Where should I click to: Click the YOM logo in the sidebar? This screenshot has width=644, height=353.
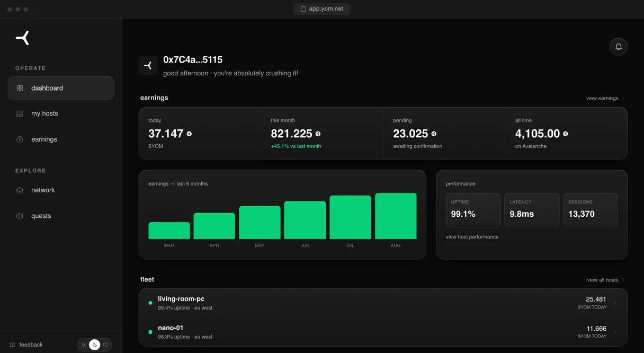pos(22,38)
